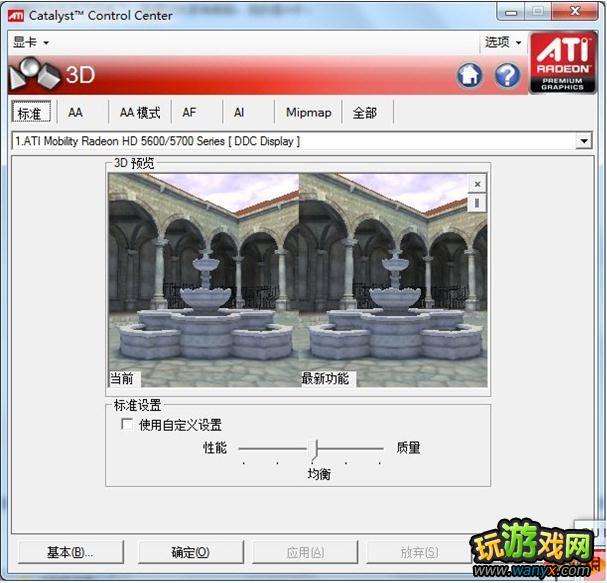Pause the 3D preview animation

(x=477, y=203)
